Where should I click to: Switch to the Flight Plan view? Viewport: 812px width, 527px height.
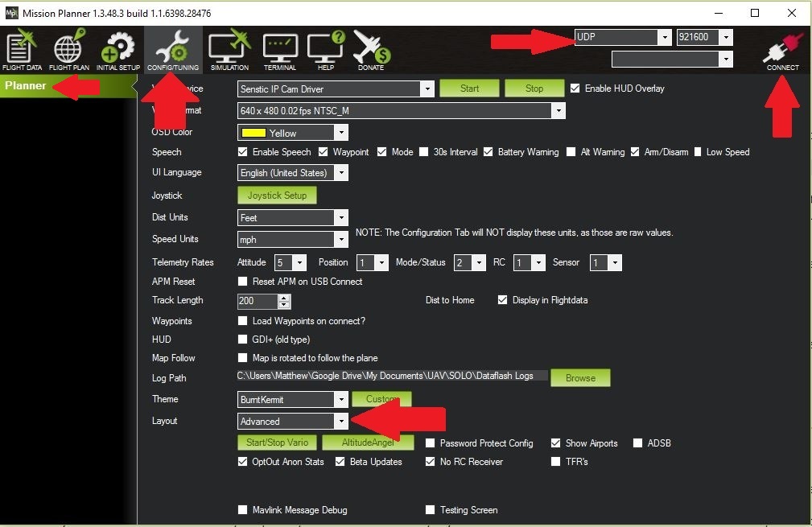[68, 50]
